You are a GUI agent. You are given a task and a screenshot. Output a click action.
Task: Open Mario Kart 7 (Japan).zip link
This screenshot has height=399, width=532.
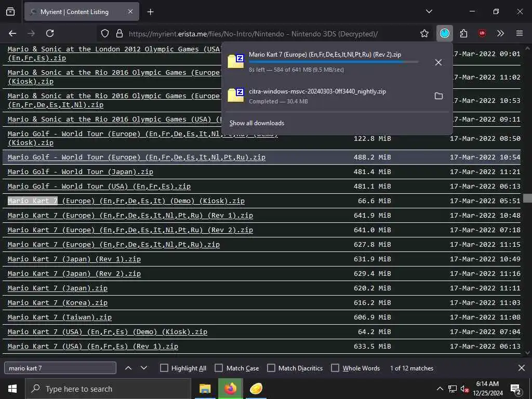point(57,288)
